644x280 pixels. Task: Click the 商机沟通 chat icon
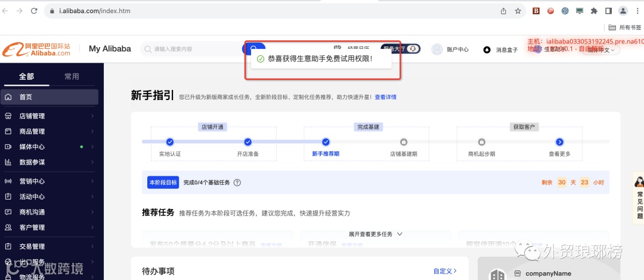click(x=8, y=212)
